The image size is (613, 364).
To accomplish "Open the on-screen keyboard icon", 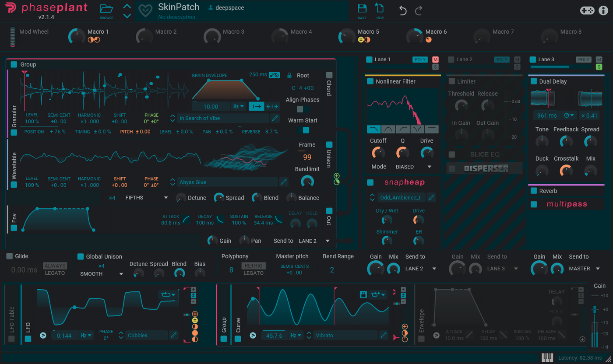I will point(547,357).
